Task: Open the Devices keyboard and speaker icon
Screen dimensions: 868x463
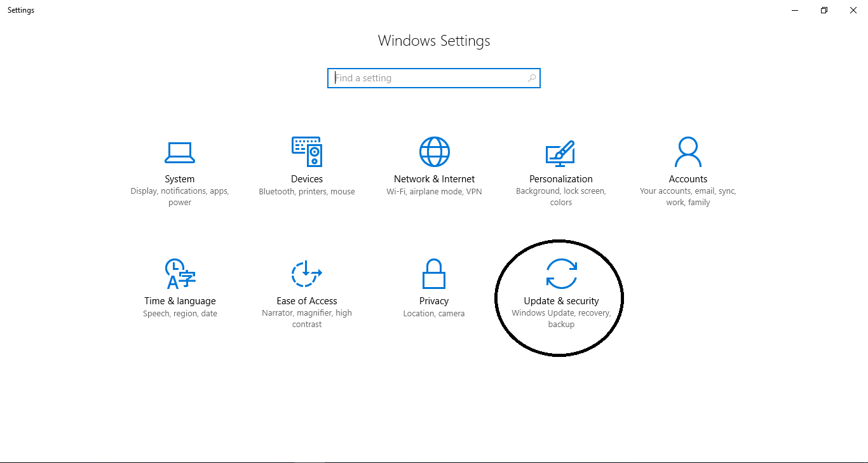Action: pyautogui.click(x=307, y=152)
